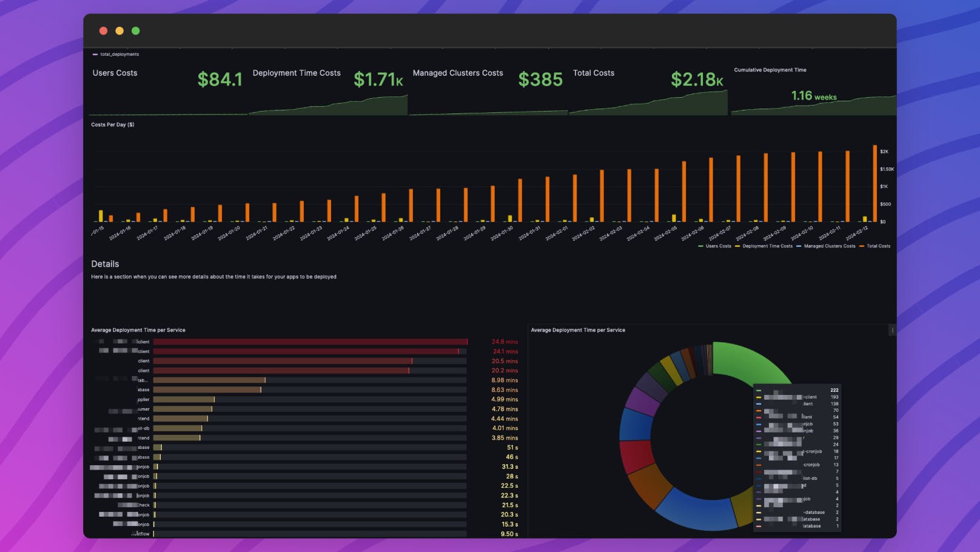
Task: Click the green macOS zoom window button
Action: tap(136, 31)
